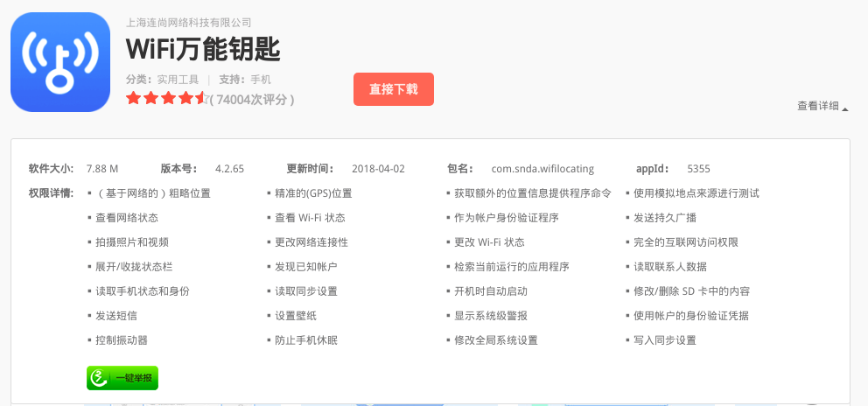Click the 更新时间 label
Viewport: 868px width, 406px height.
pos(310,169)
